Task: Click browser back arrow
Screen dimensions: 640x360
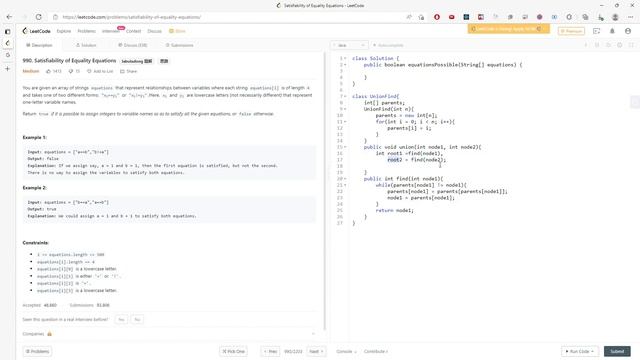Action: [9, 17]
